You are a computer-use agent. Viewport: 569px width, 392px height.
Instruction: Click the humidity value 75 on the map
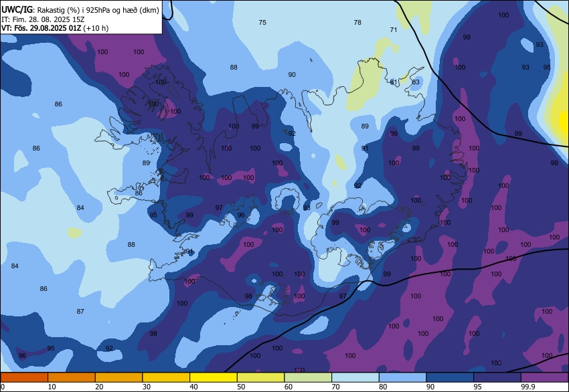click(x=262, y=23)
